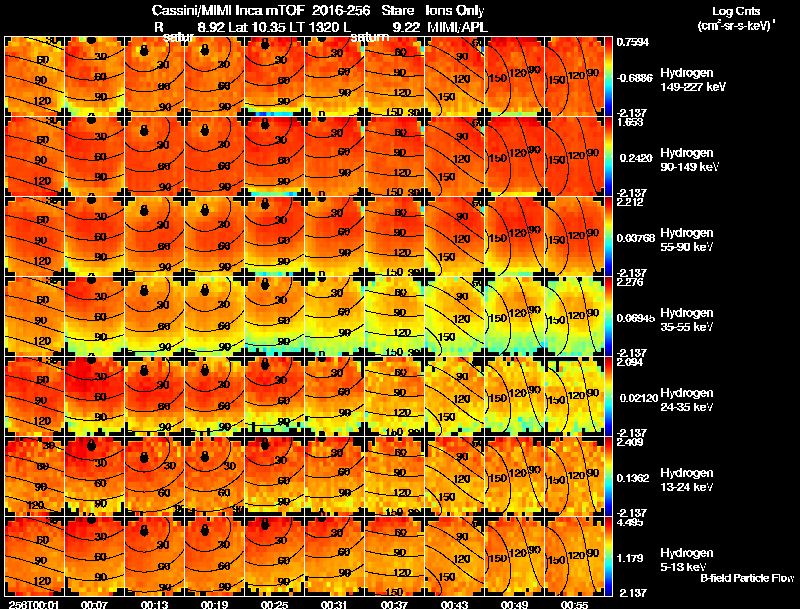
Task: Click the '00:25' time axis label
Action: pyautogui.click(x=274, y=604)
